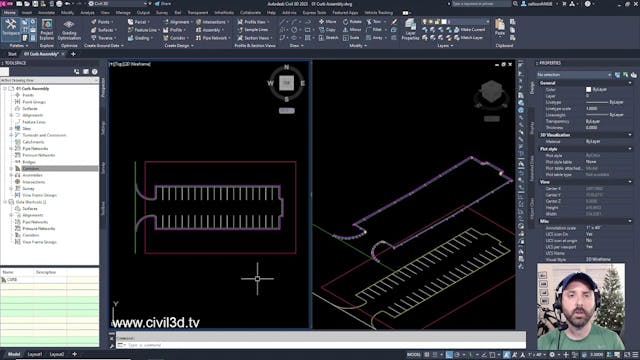Click the search magnifier in title bar
Image resolution: width=640 pixels, height=360 pixels.
coord(516,4)
